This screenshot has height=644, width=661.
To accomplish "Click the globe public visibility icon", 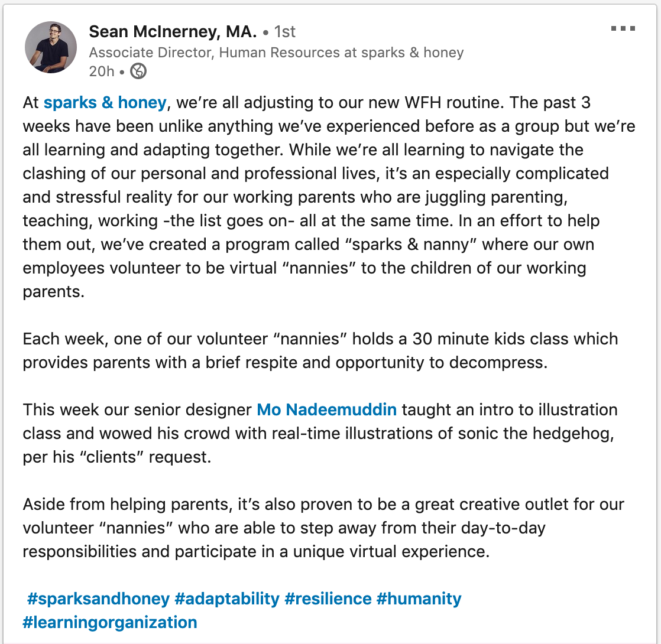I will point(138,71).
